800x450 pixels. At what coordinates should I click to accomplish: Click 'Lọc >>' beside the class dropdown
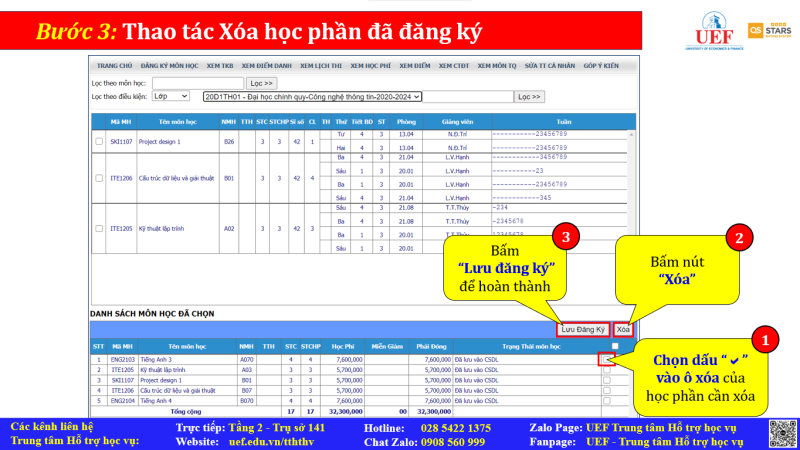click(x=529, y=97)
